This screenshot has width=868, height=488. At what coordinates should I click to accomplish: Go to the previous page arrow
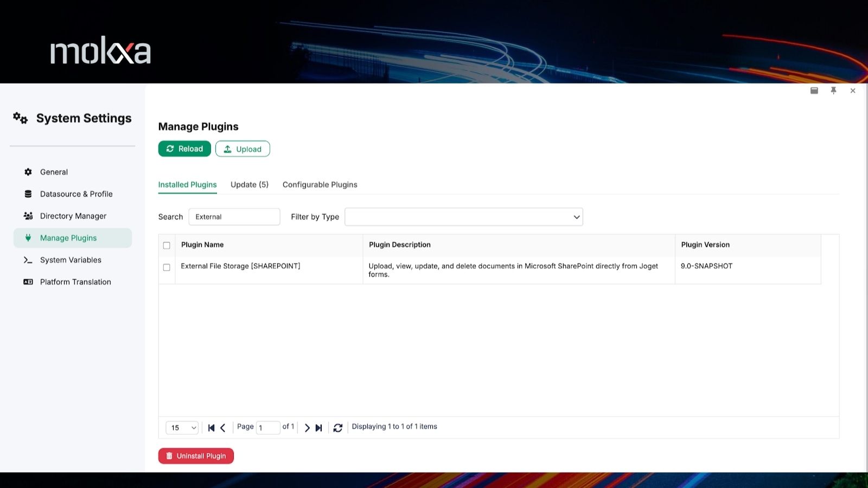(x=223, y=428)
